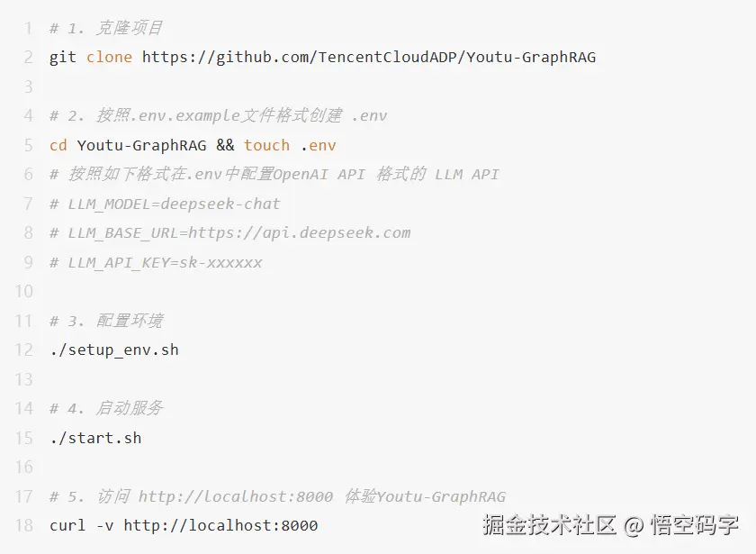Click the ./setup_env.sh command

pyautogui.click(x=113, y=350)
